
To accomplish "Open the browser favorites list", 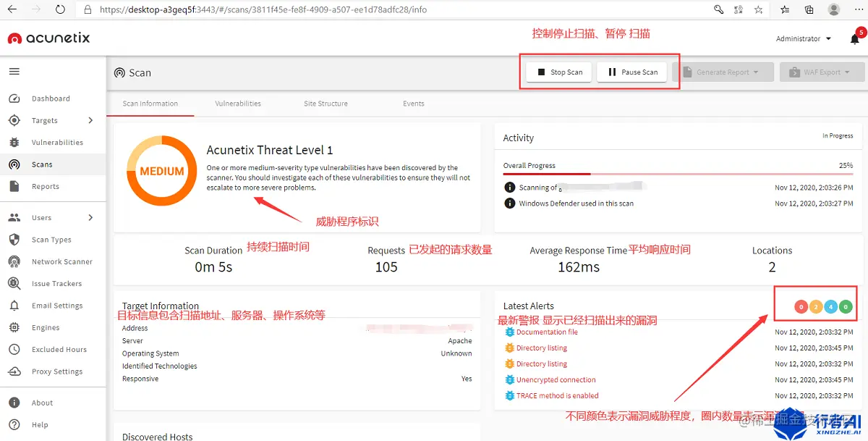I will (785, 9).
